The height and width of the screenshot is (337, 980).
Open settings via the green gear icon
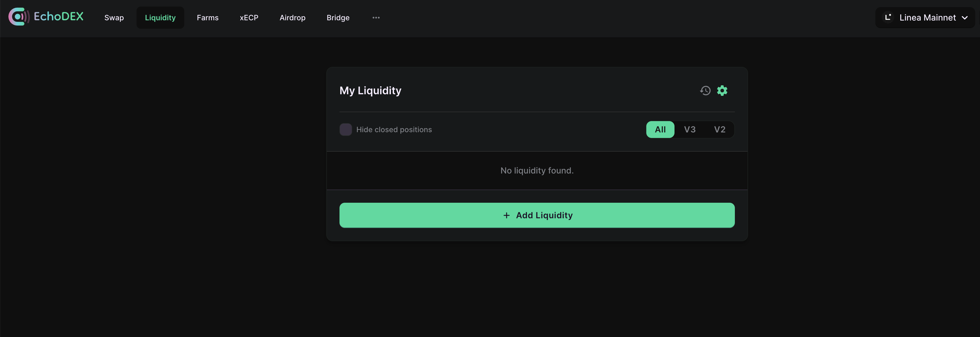722,91
